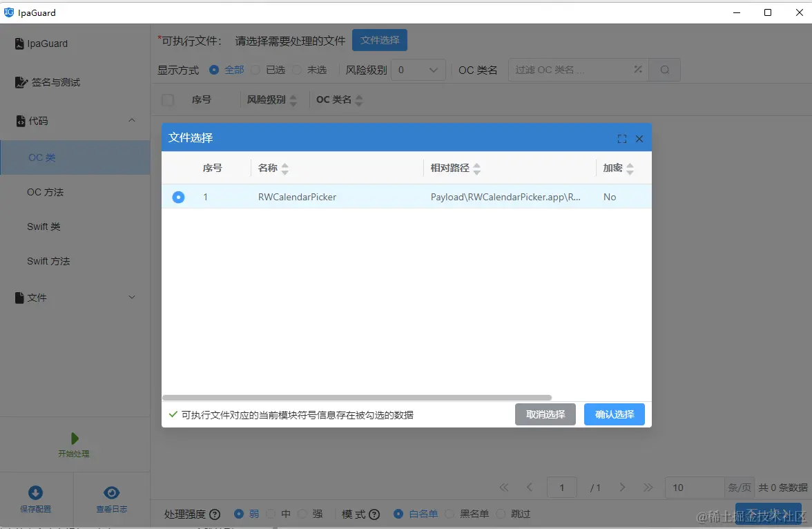Collapse the 代码 section chevron
The width and height of the screenshot is (812, 529).
[x=132, y=119]
